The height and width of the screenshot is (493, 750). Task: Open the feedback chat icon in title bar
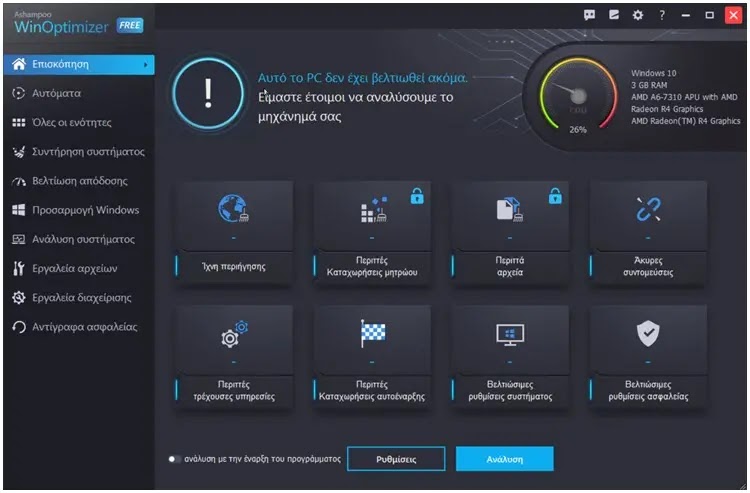pyautogui.click(x=589, y=15)
